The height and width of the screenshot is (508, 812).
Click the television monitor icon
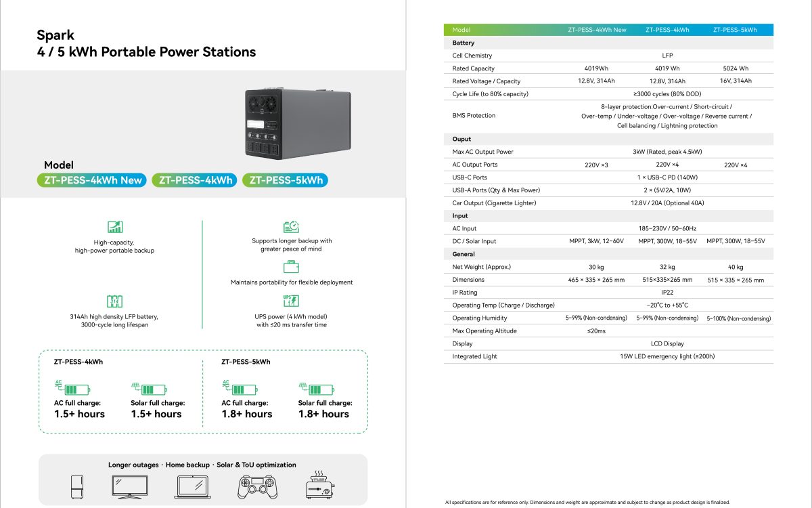130,486
